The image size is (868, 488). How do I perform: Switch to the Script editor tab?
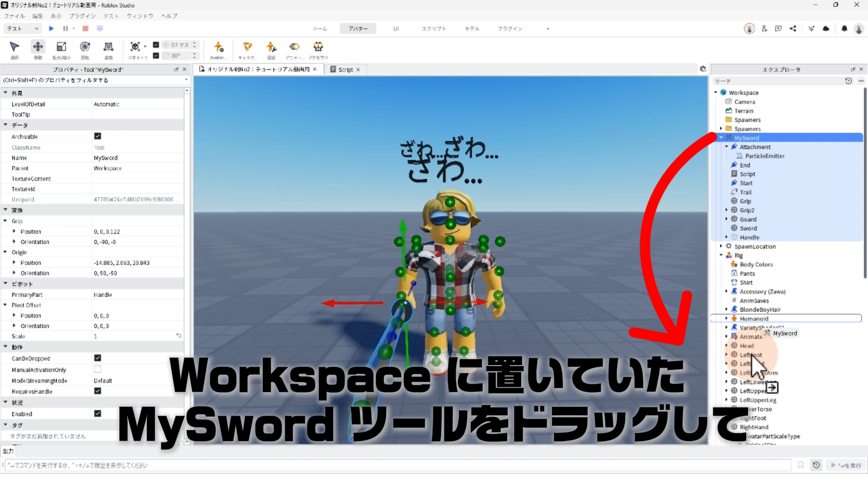click(x=345, y=70)
